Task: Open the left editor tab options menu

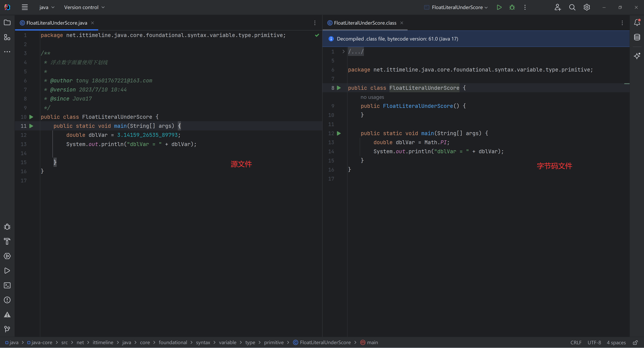Action: (315, 23)
